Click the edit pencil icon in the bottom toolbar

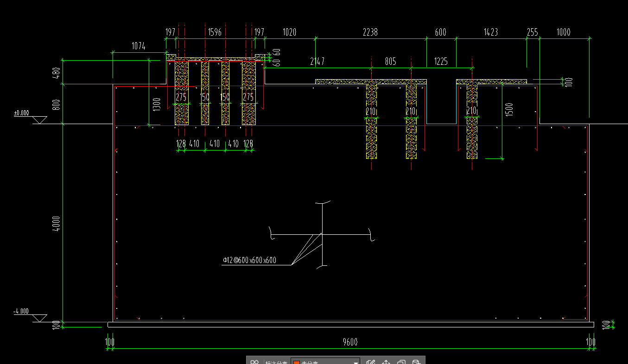(x=370, y=362)
